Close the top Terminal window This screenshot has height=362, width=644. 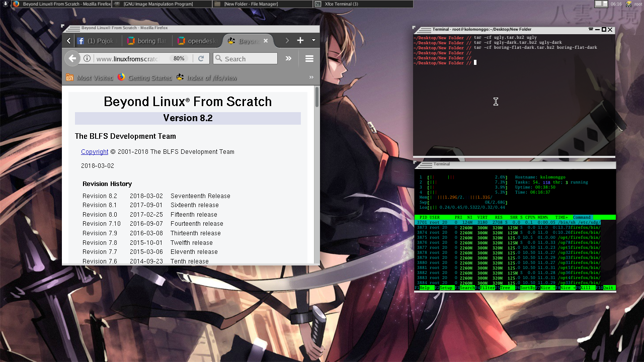tap(610, 30)
